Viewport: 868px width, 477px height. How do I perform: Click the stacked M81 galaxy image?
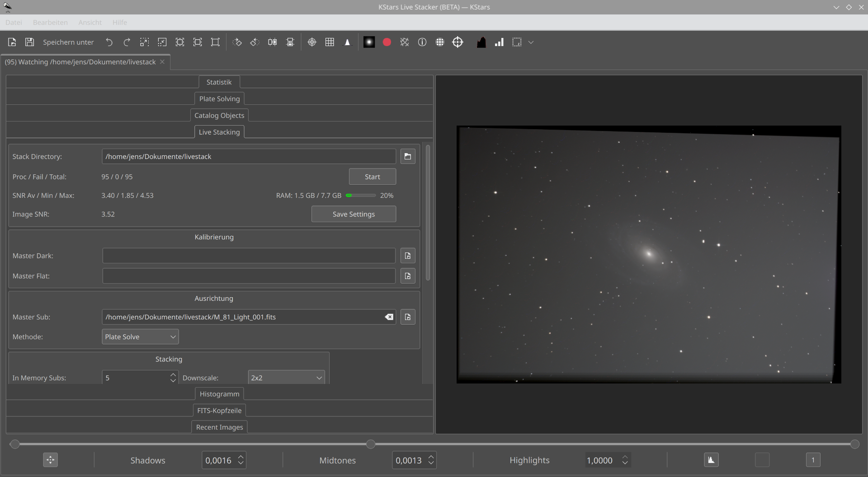pyautogui.click(x=649, y=255)
